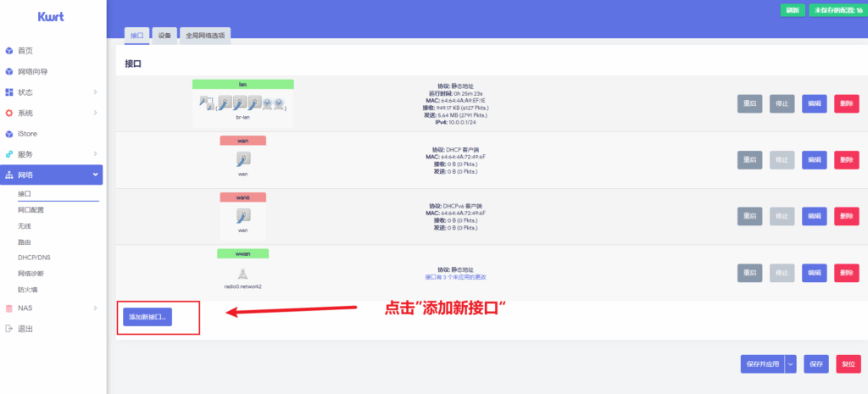Click the 网络向导 cube icon in sidebar
868x394 pixels.
coord(9,71)
